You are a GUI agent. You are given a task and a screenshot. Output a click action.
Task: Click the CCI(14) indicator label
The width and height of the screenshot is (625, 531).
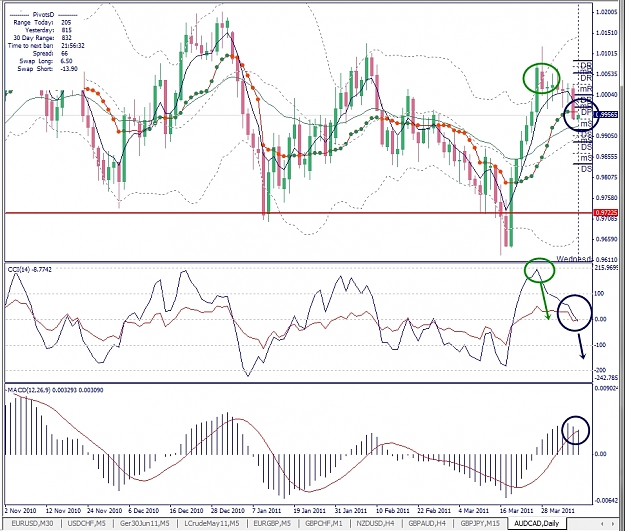[29, 270]
